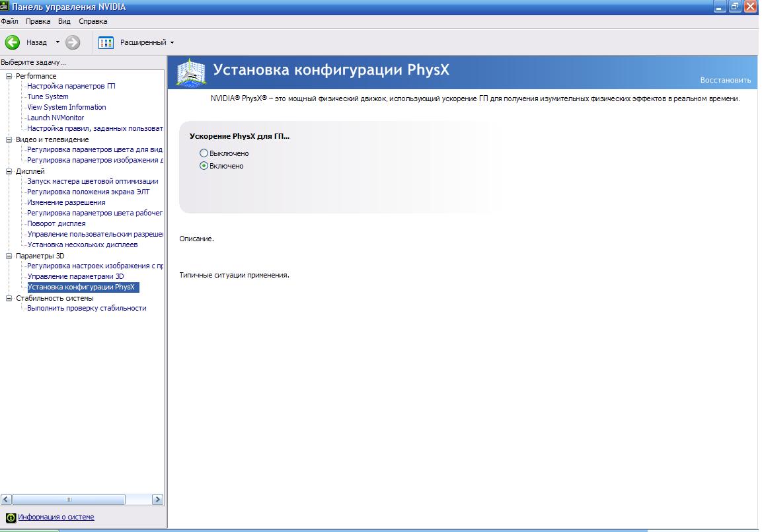Open Управление параметрами 3D item
The width and height of the screenshot is (762, 532).
(x=75, y=276)
